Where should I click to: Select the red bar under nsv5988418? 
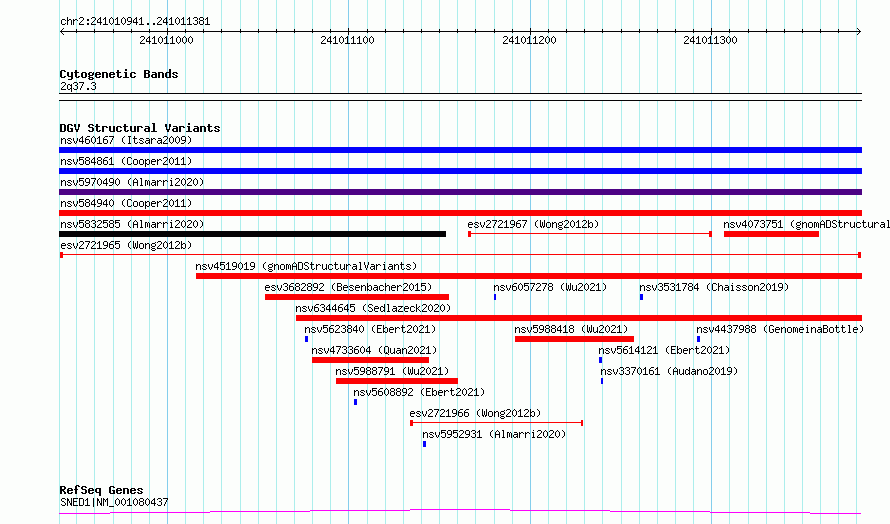click(x=574, y=339)
